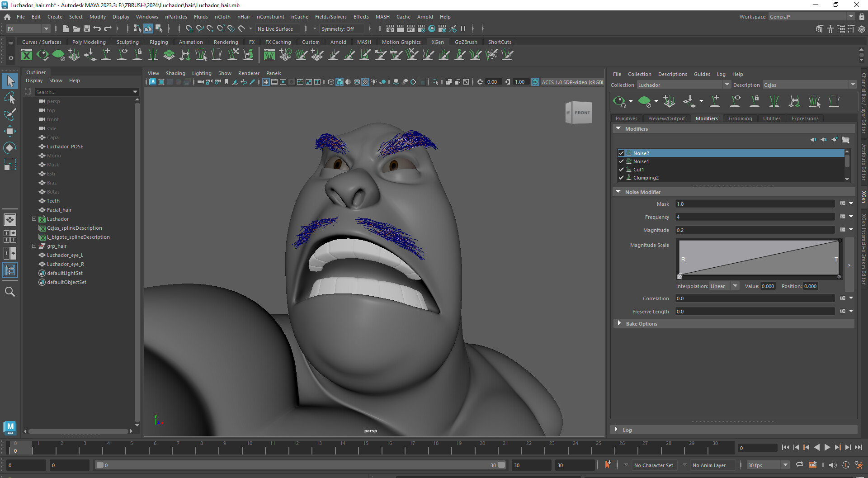Open the folder icon in Modifiers section
868x478 pixels.
coord(846,140)
